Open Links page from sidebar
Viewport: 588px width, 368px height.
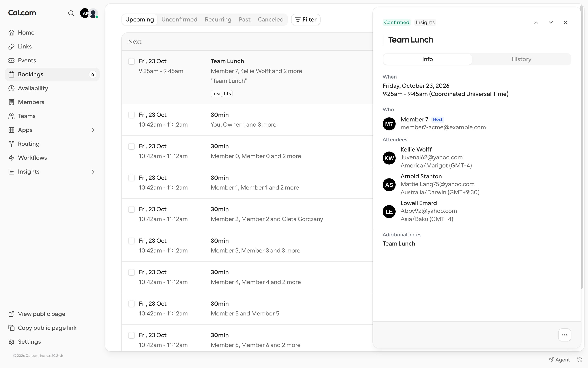click(52, 46)
